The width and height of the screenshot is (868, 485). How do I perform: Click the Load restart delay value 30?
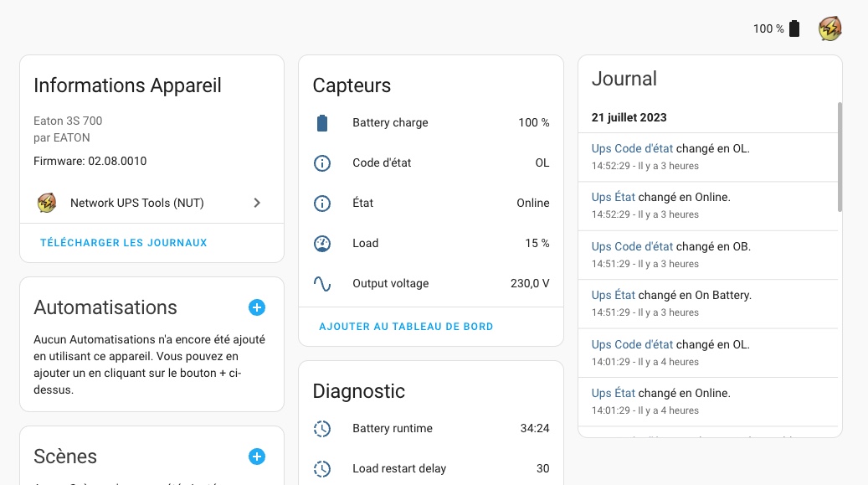click(x=543, y=468)
